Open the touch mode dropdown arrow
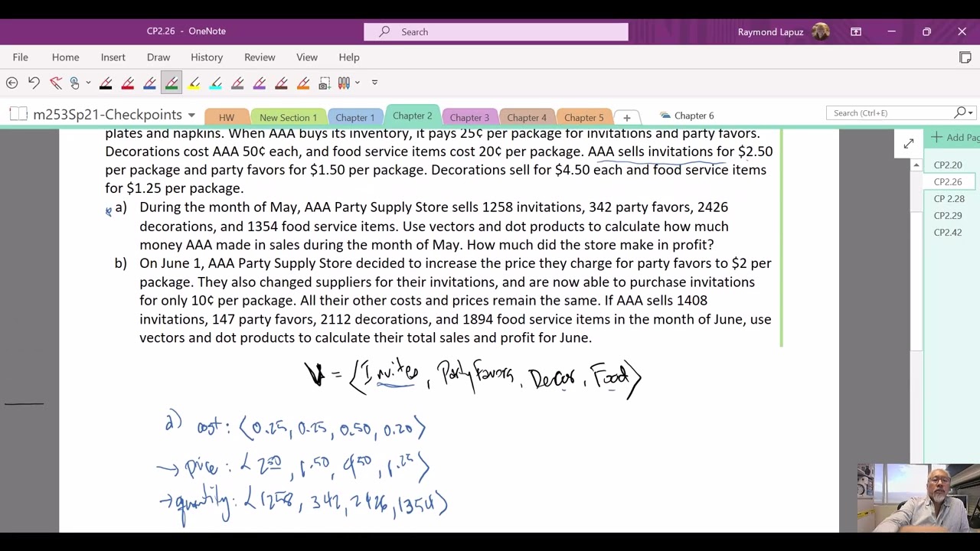980x551 pixels. click(x=88, y=83)
